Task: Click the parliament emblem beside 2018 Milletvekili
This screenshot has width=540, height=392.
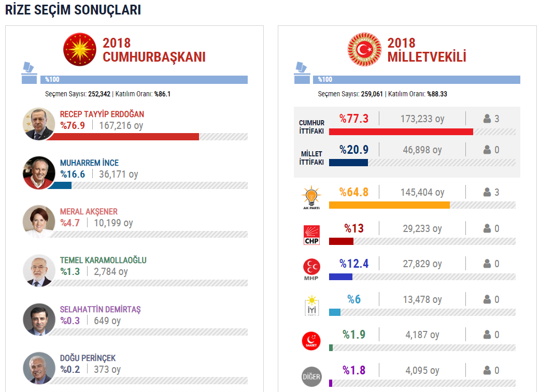Action: click(x=364, y=50)
